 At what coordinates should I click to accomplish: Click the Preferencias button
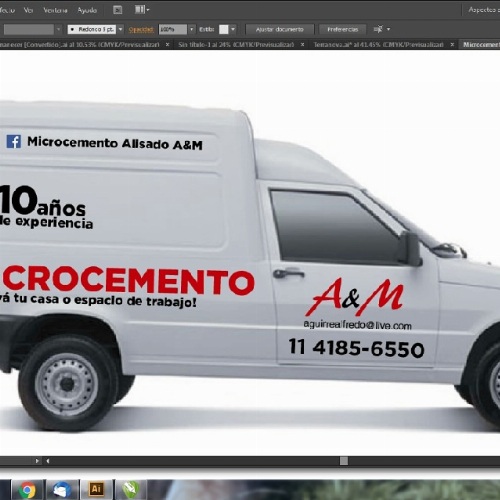point(342,29)
